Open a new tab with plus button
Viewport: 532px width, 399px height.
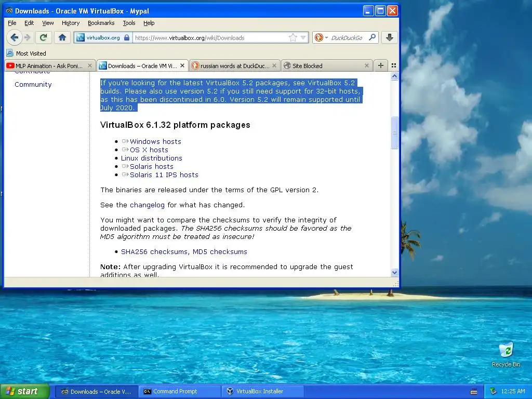[x=381, y=65]
